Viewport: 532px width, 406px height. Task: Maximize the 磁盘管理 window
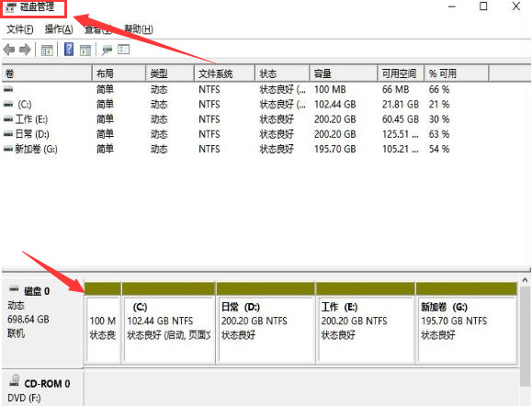483,6
